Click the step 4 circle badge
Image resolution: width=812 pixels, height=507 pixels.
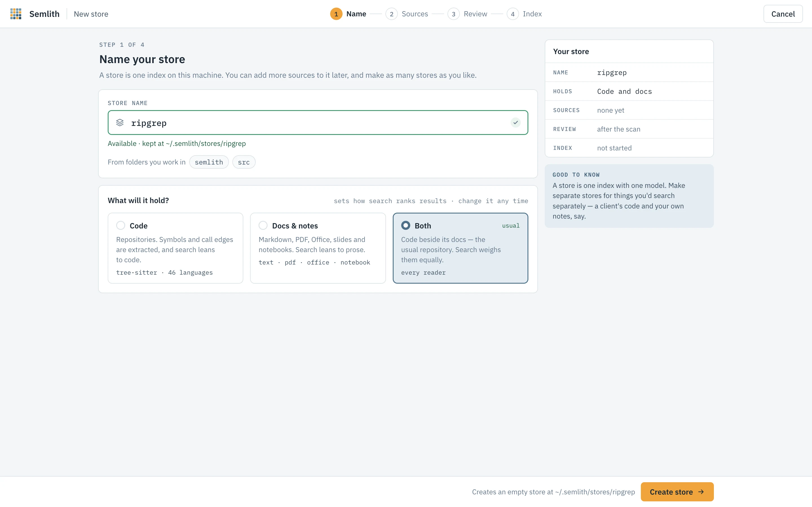tap(512, 14)
